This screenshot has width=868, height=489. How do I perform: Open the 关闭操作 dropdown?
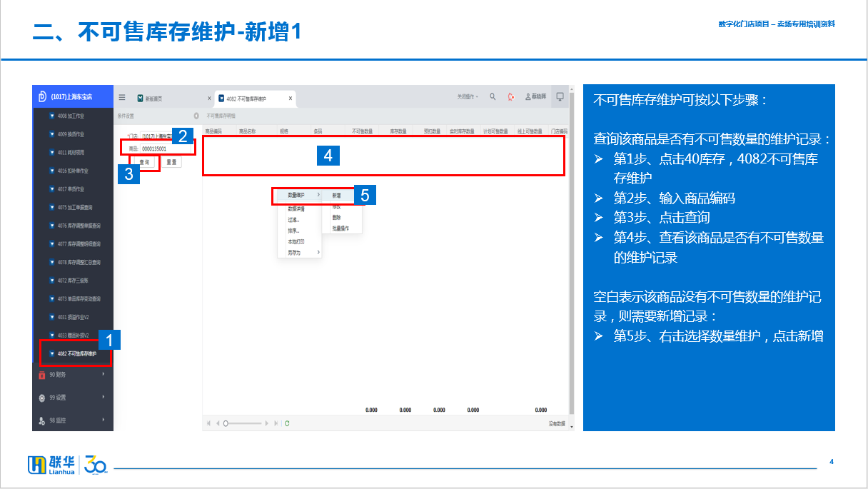point(468,96)
